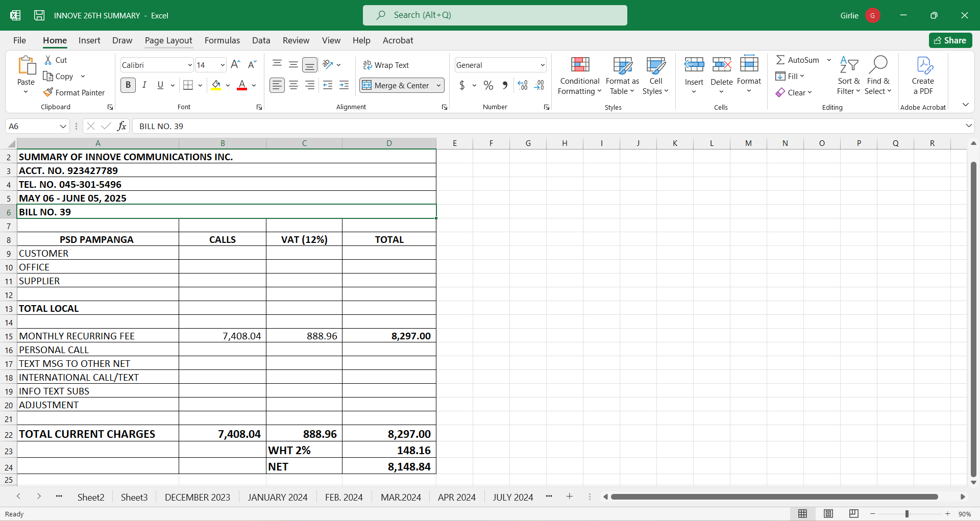Toggle Underline formatting
980x521 pixels.
(161, 85)
